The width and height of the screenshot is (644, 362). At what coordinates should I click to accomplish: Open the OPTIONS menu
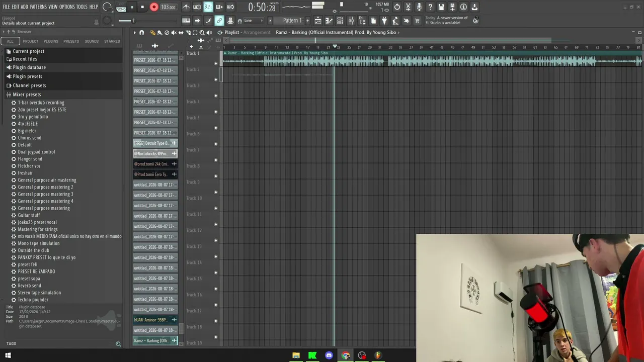[67, 7]
